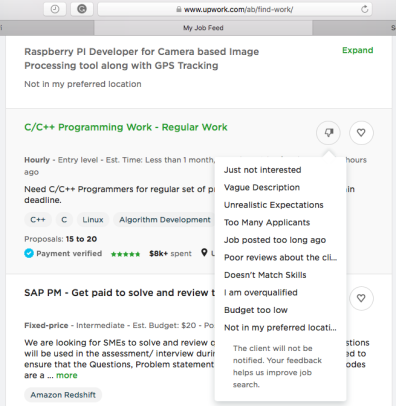396x406 pixels.
Task: Open the Raspberry PI Developer job title
Action: click(x=141, y=59)
